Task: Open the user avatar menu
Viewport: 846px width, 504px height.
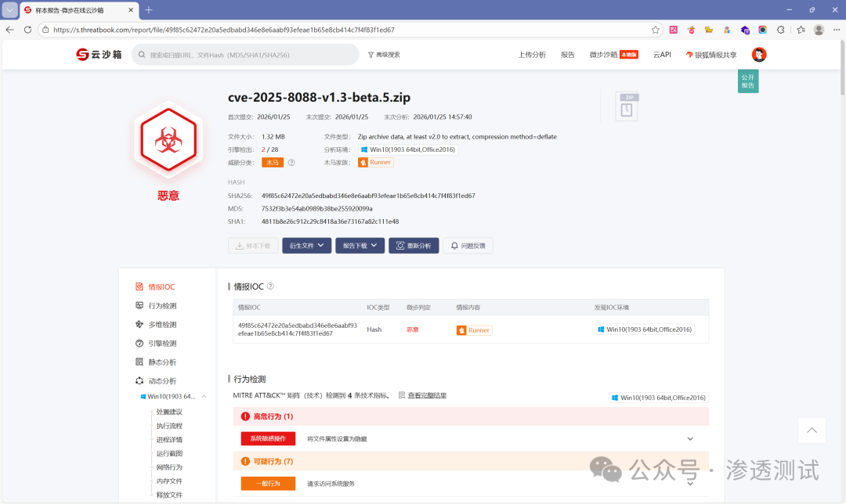Action: pyautogui.click(x=758, y=55)
